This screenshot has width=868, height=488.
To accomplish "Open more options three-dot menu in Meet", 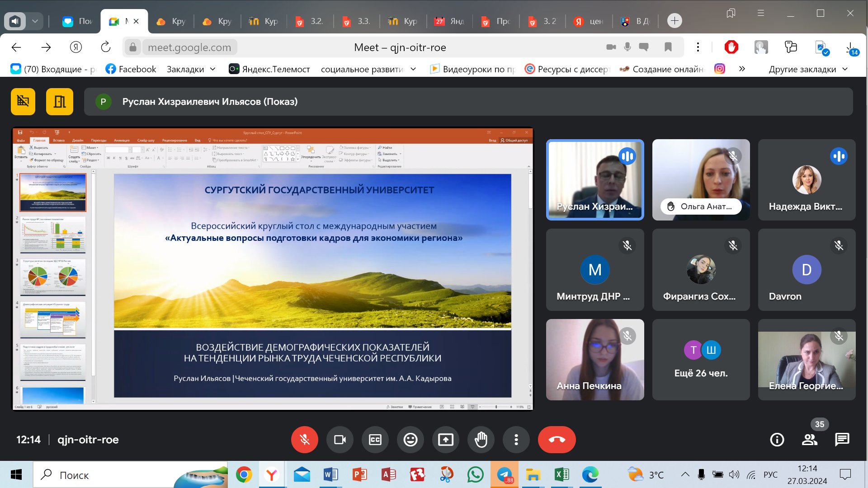I will coord(516,439).
